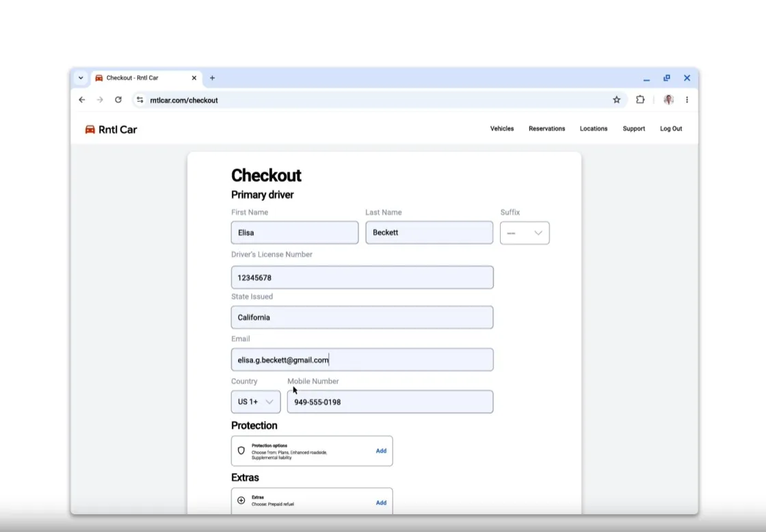Open Chrome three-dot menu
The image size is (766, 532).
coord(687,100)
